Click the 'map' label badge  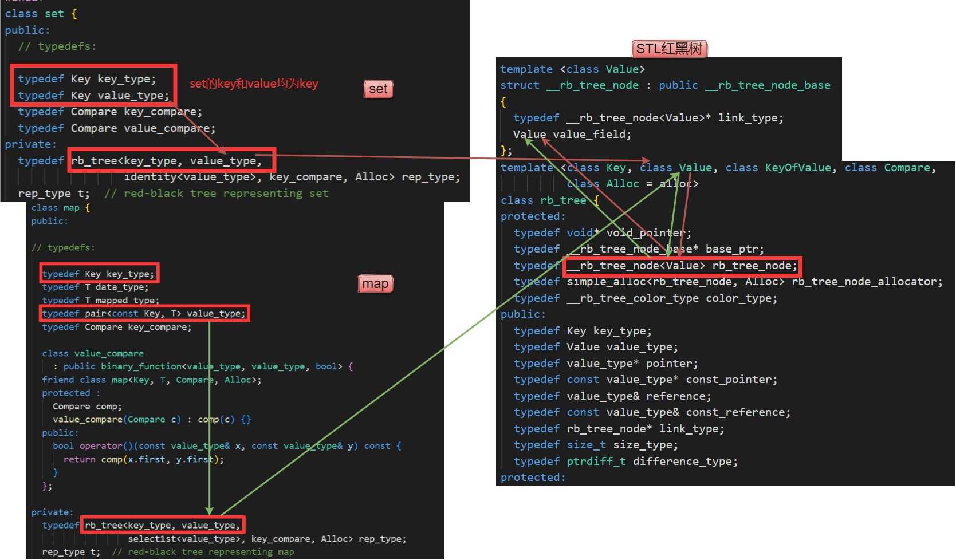375,283
